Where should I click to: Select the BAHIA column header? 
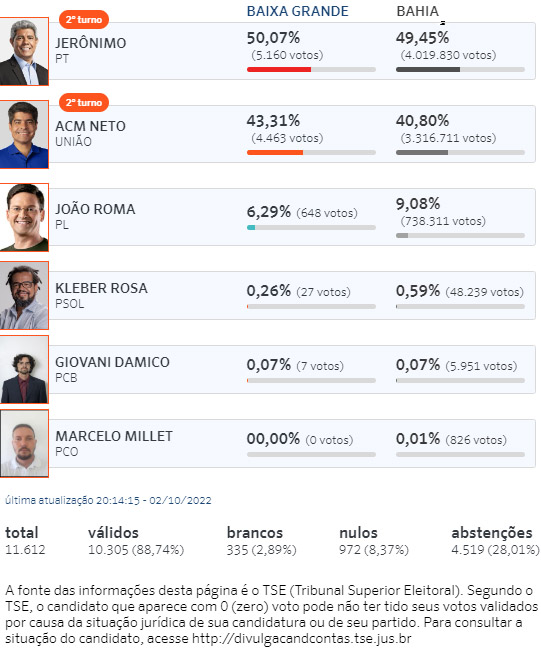click(x=417, y=11)
